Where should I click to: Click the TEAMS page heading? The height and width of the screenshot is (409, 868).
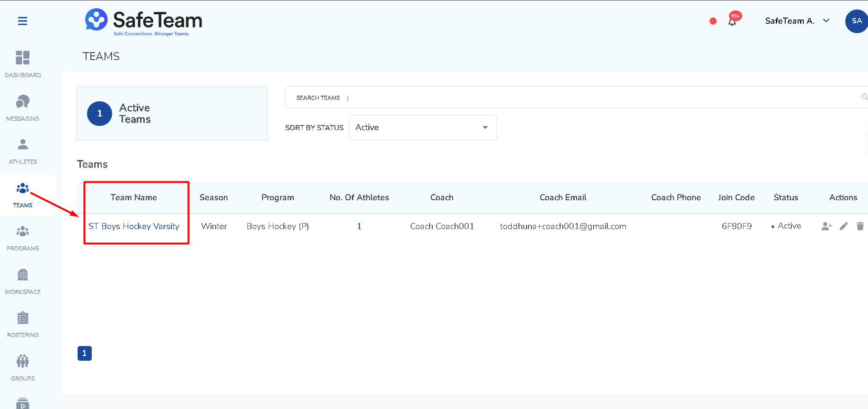(101, 56)
